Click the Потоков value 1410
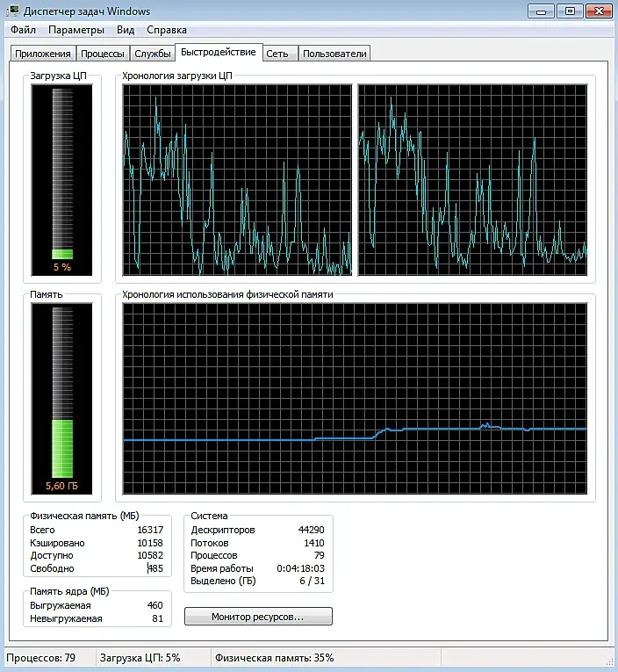618x672 pixels. click(x=314, y=543)
